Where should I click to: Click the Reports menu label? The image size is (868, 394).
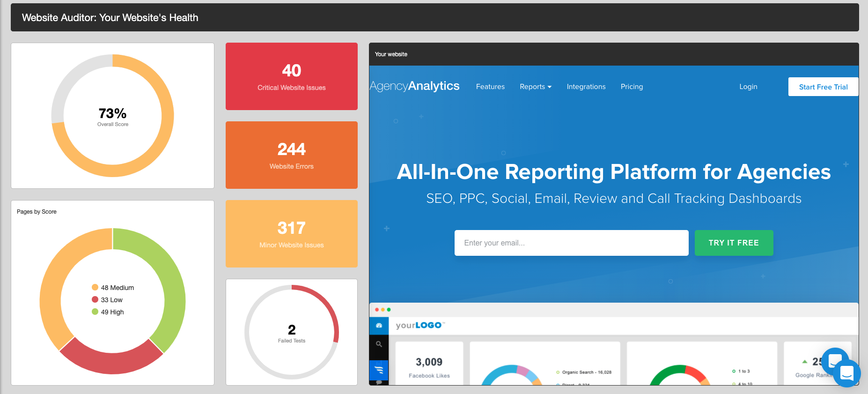[x=532, y=87]
